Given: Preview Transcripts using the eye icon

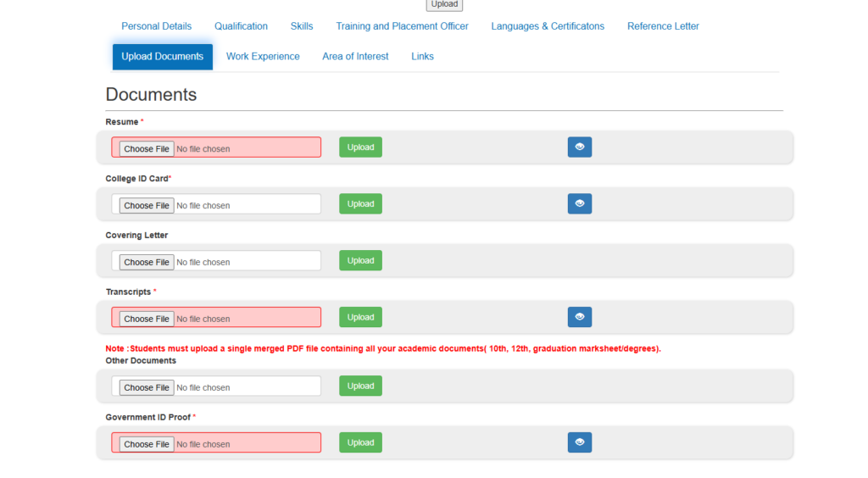Looking at the screenshot, I should [579, 317].
